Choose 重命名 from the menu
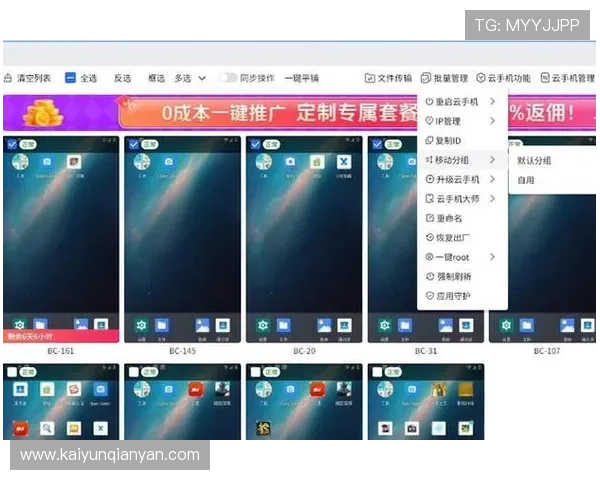 (462, 218)
